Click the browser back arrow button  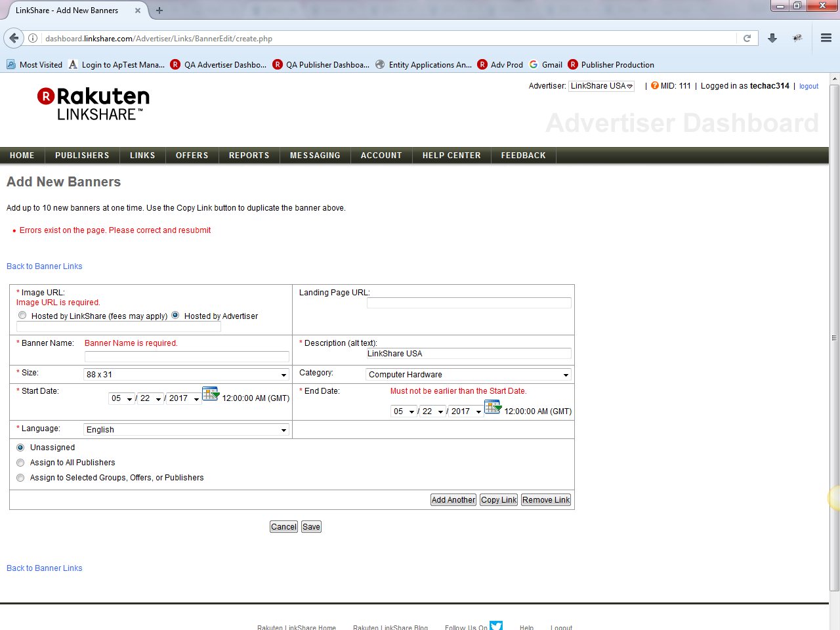click(14, 38)
